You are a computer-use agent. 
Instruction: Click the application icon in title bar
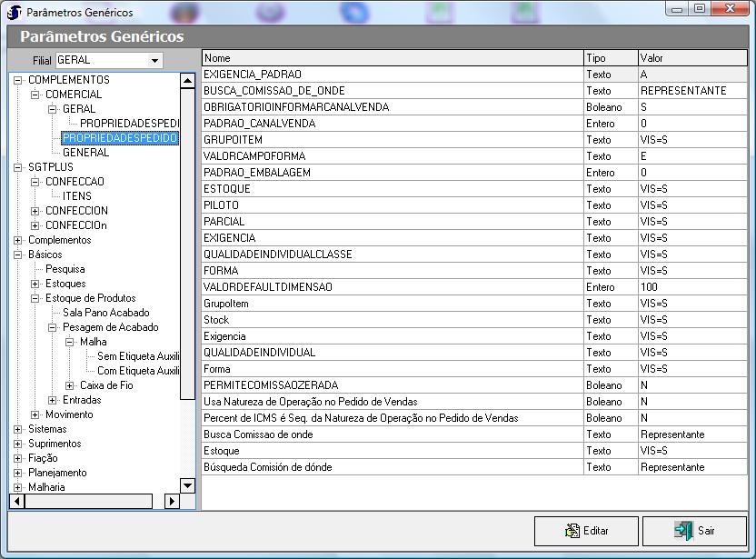tap(15, 13)
